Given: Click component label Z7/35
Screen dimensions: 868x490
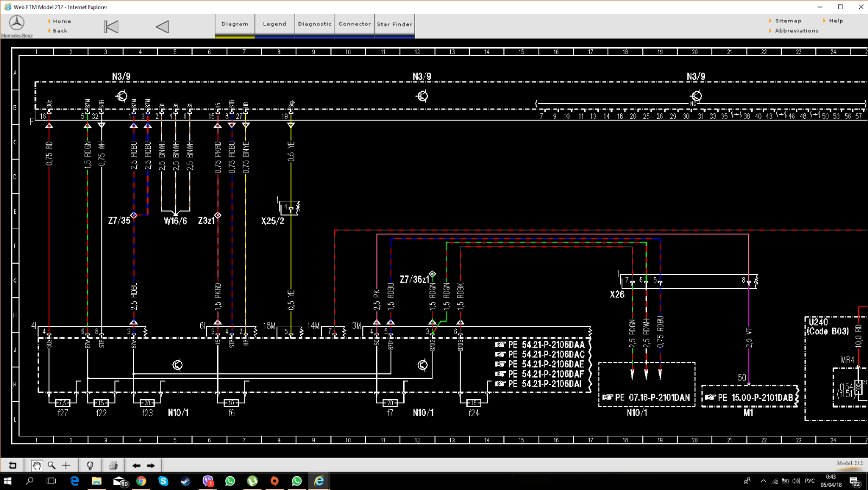Looking at the screenshot, I should (x=119, y=221).
